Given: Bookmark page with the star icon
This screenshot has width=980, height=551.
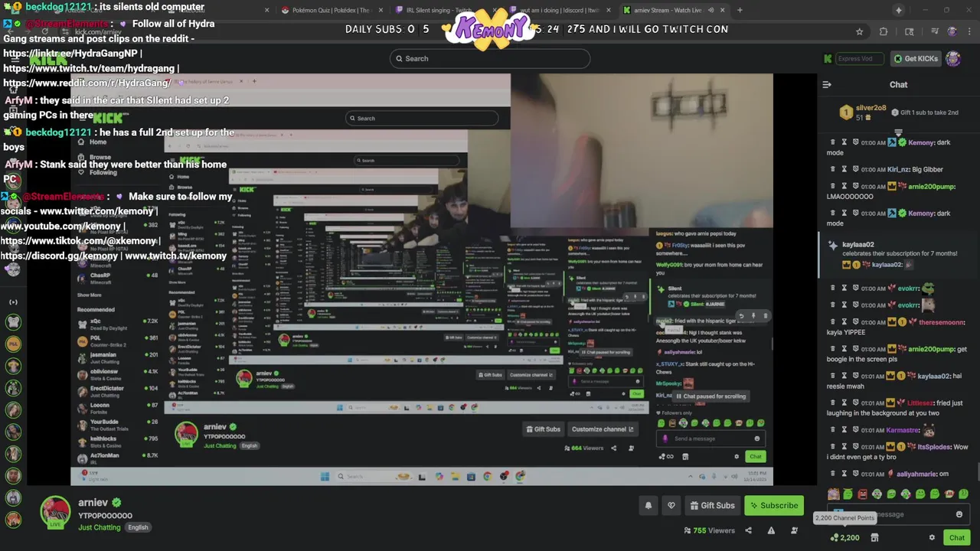Looking at the screenshot, I should pos(860,31).
